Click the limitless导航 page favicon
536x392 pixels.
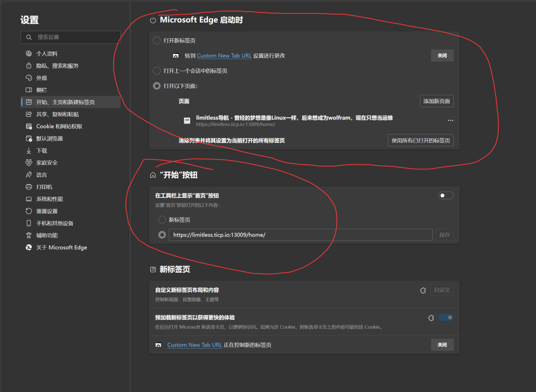(187, 120)
